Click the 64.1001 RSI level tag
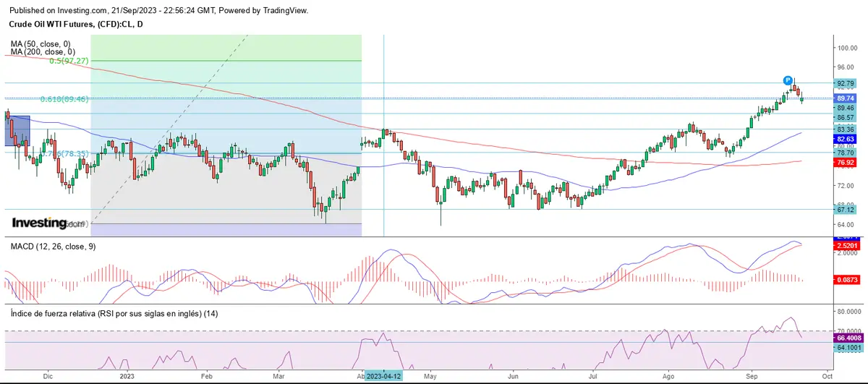The width and height of the screenshot is (868, 384). coord(847,348)
